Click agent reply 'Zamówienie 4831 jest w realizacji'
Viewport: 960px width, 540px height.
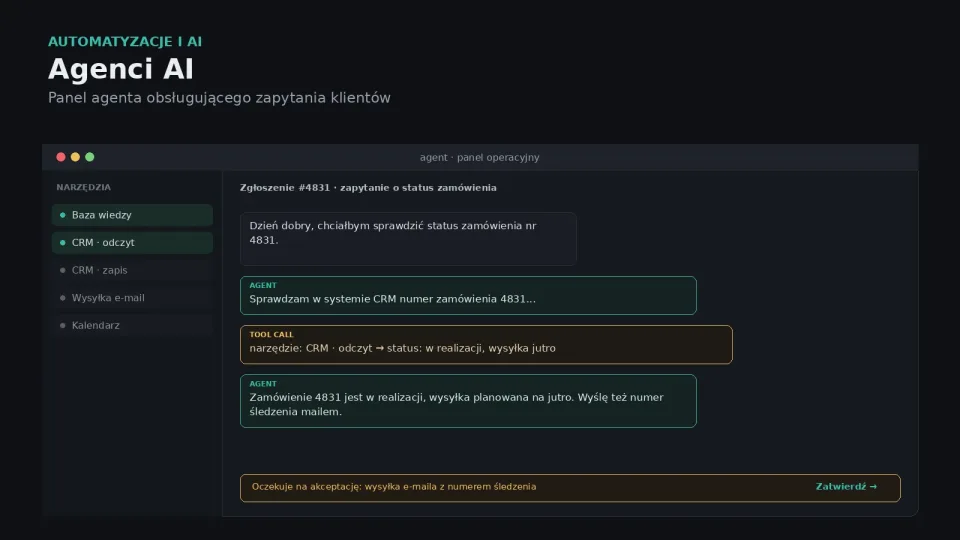tap(468, 401)
